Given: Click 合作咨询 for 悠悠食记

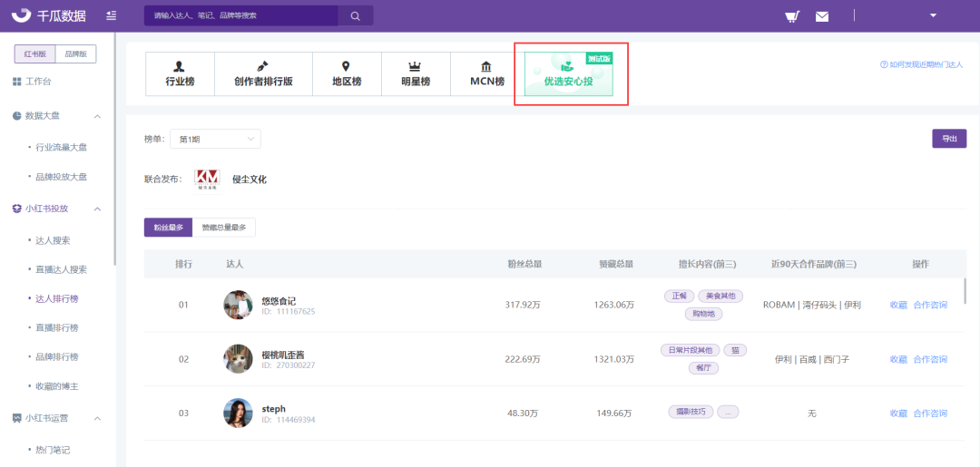Looking at the screenshot, I should pos(930,306).
